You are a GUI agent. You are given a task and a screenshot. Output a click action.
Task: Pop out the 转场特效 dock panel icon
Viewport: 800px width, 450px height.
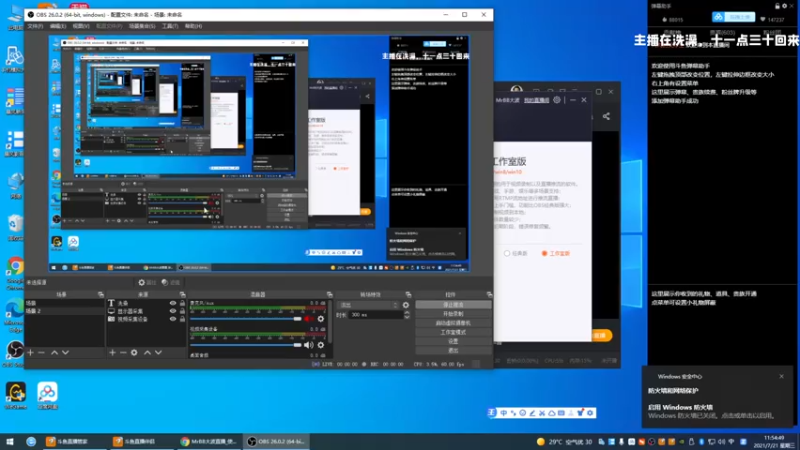[x=408, y=294]
